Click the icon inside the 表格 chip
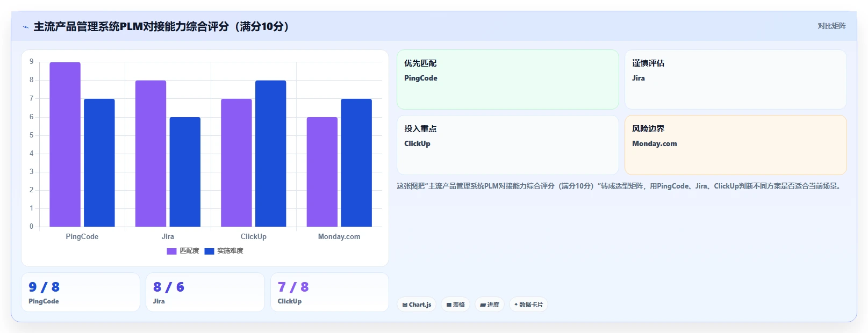 tap(449, 305)
